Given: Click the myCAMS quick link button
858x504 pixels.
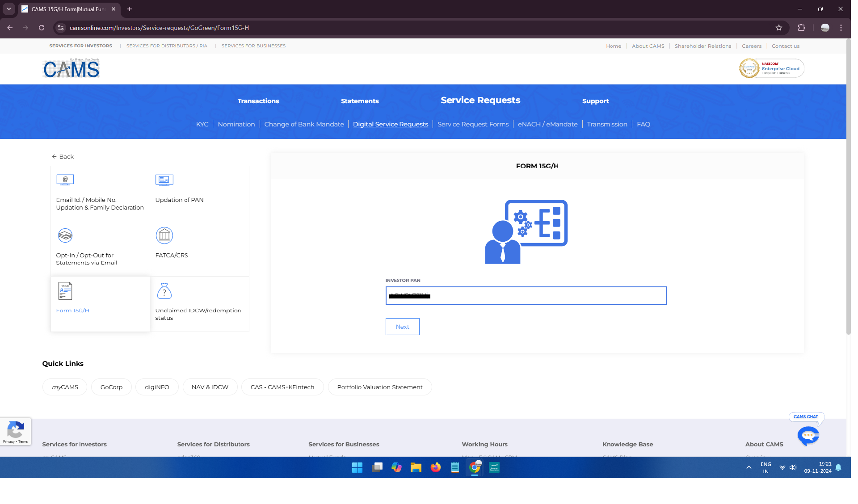Looking at the screenshot, I should 65,387.
